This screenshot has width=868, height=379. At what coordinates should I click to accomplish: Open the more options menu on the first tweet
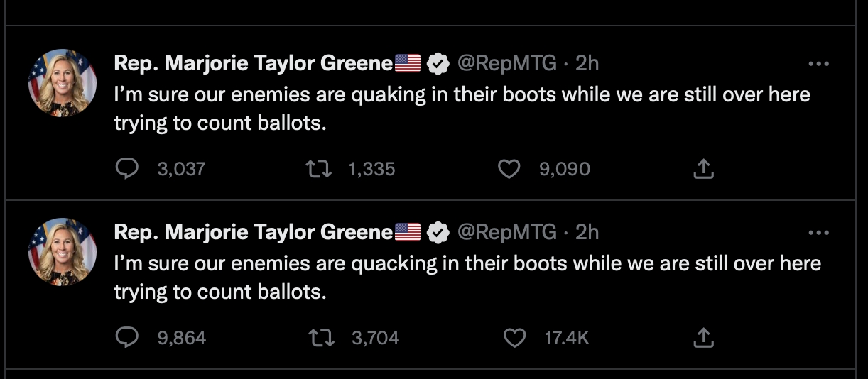(819, 64)
